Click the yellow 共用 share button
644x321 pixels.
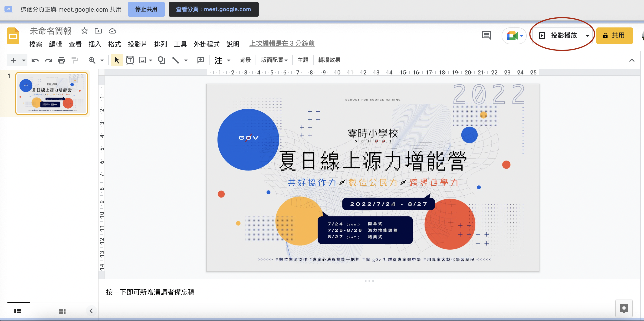coord(614,36)
